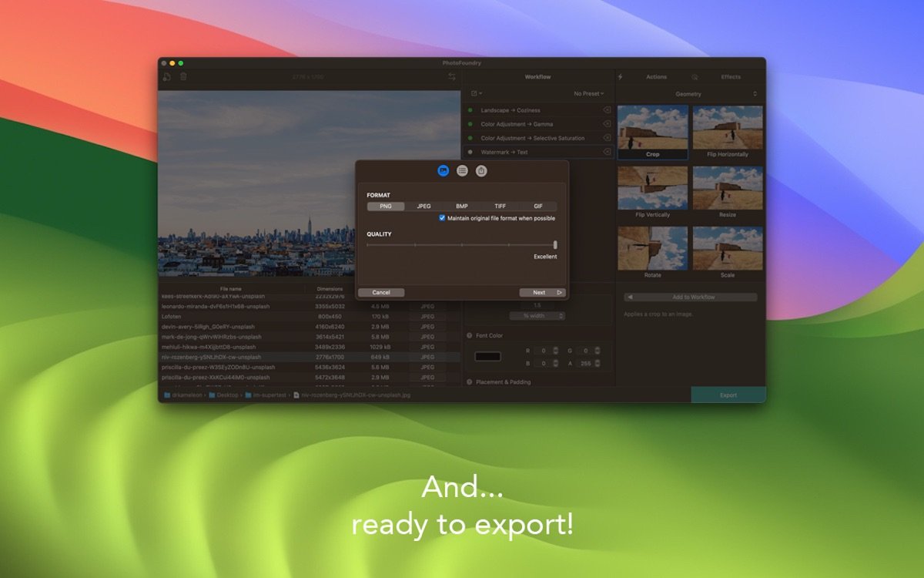The height and width of the screenshot is (578, 924).
Task: Click the Quality slider handle
Action: [555, 245]
